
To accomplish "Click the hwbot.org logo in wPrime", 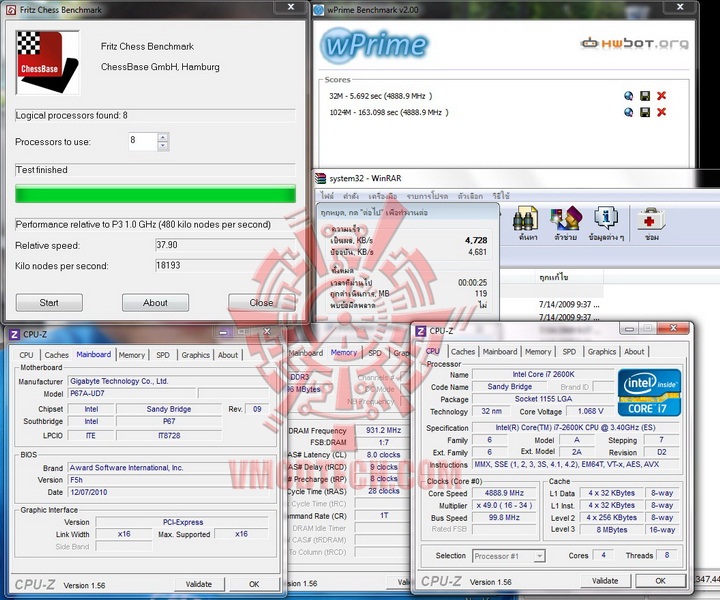I will pyautogui.click(x=635, y=44).
